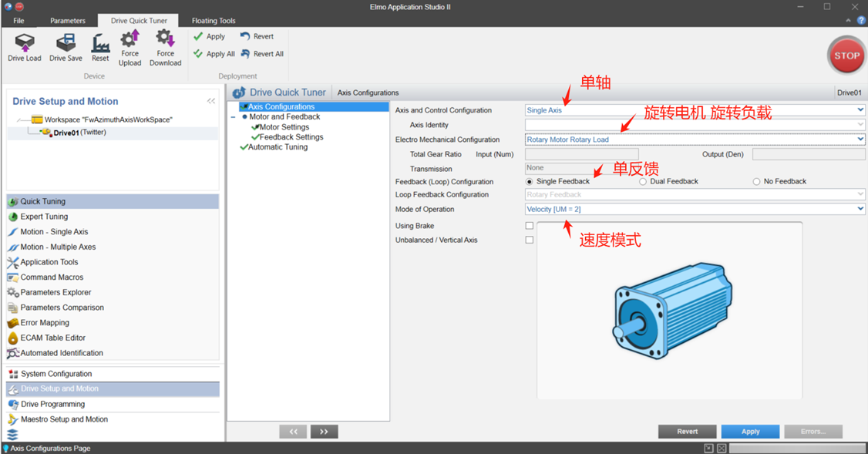This screenshot has width=868, height=454.
Task: Open Command Macros
Action: pos(113,277)
